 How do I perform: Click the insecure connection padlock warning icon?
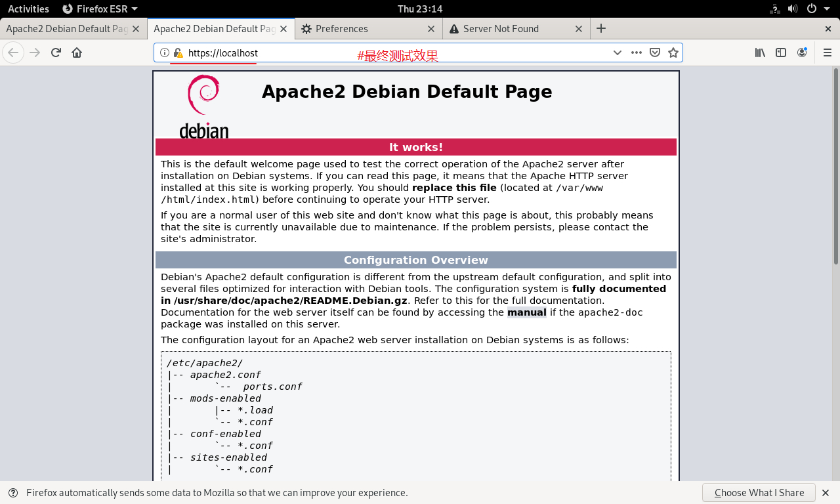(177, 52)
